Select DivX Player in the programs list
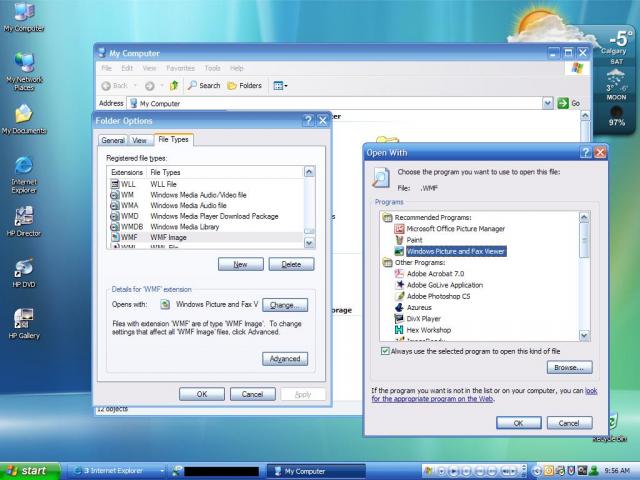This screenshot has width=640, height=480. pyautogui.click(x=418, y=319)
